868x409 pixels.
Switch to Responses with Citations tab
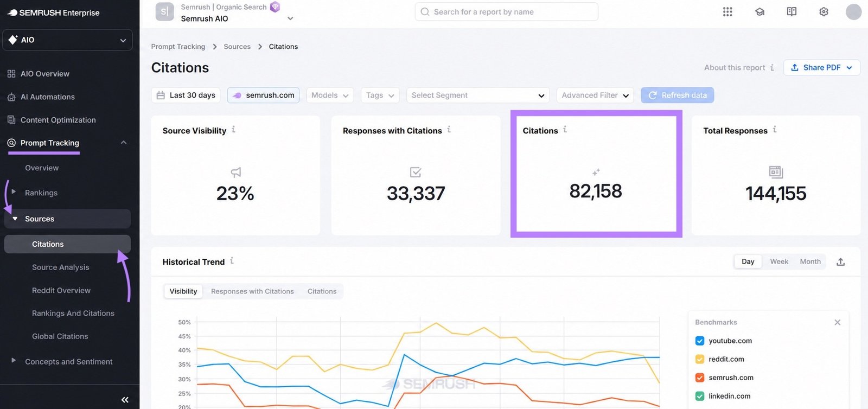pos(252,291)
